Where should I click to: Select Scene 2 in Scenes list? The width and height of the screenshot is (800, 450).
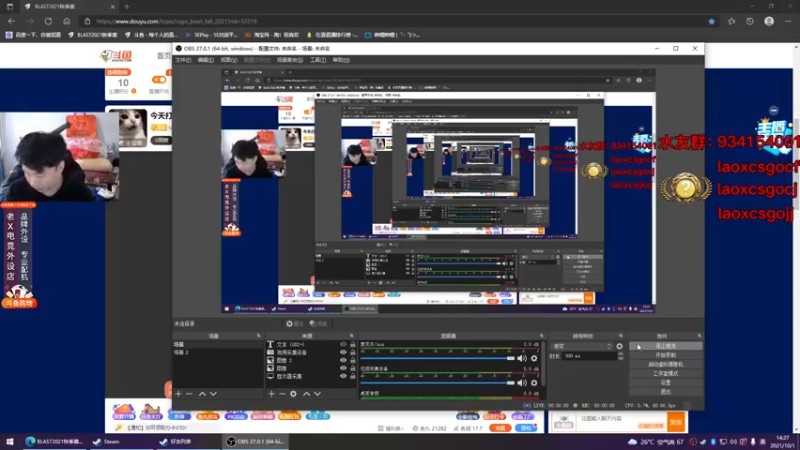click(218, 352)
